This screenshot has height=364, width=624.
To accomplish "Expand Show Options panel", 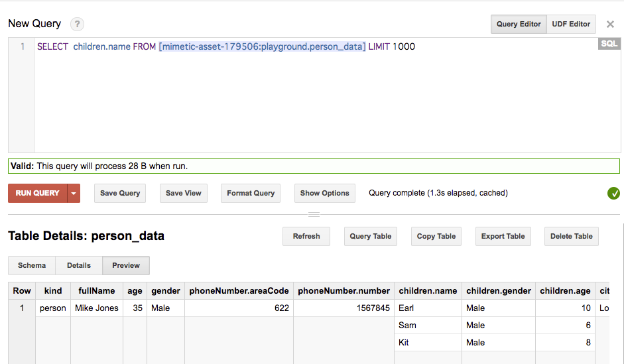I will [x=324, y=194].
